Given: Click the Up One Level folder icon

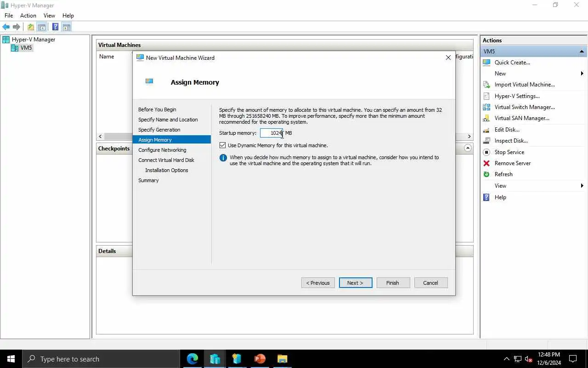Looking at the screenshot, I should (31, 27).
